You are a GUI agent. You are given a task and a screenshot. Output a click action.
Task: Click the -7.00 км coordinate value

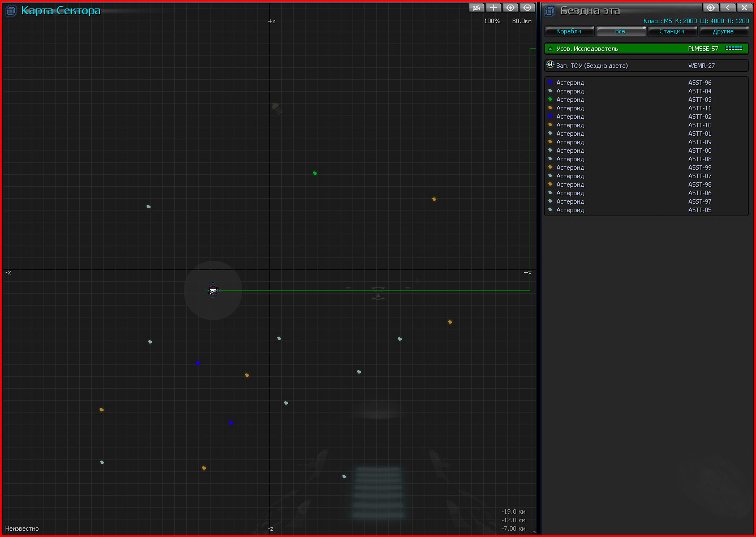click(x=513, y=529)
